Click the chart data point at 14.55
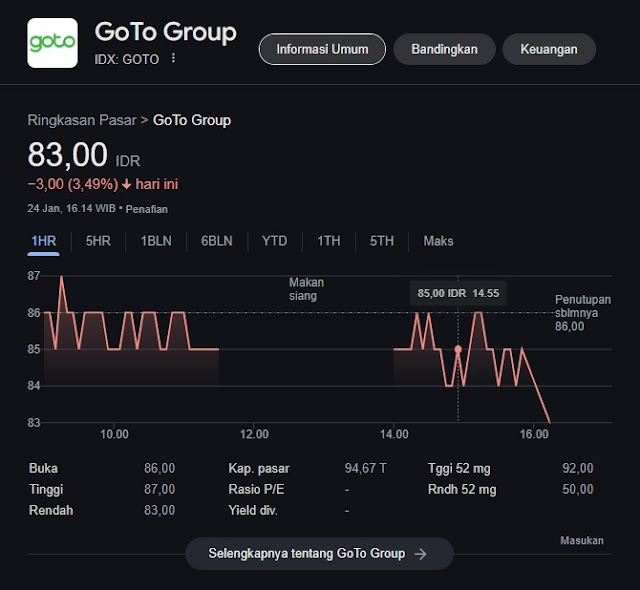640x590 pixels. click(458, 349)
